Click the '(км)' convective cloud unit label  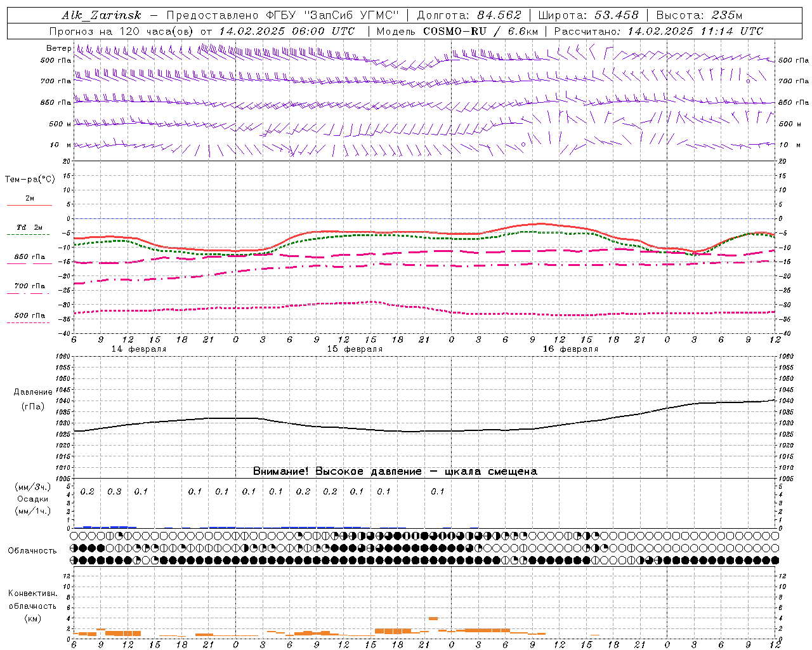tap(32, 618)
